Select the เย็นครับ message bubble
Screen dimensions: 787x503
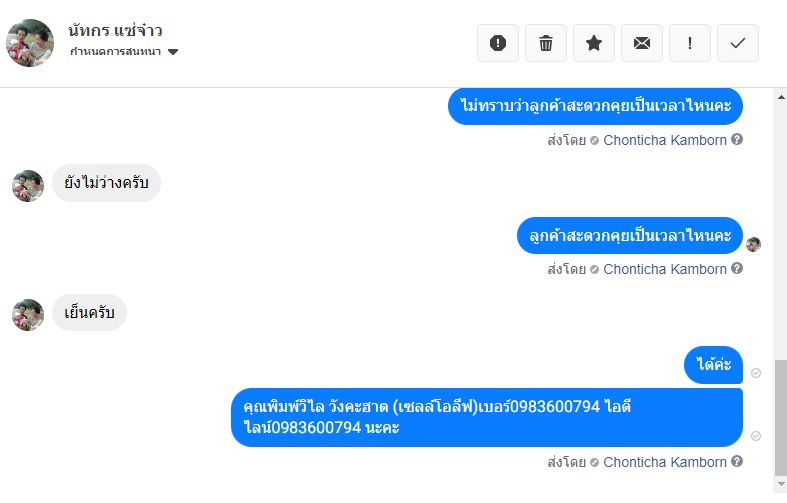[x=89, y=314]
